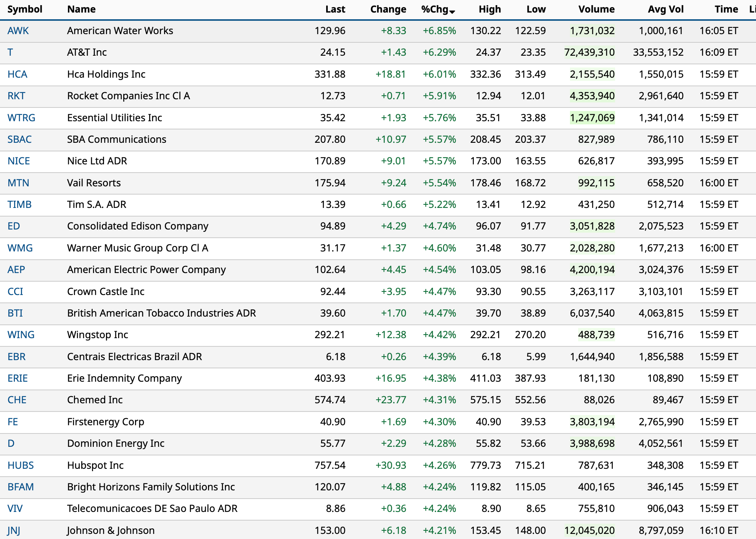
Task: Sort table by Symbol column header
Action: click(x=25, y=9)
